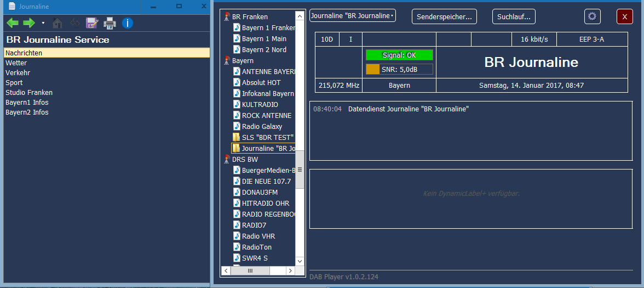Open the navigation history dropdown arrow
This screenshot has height=288, width=644.
[43, 23]
